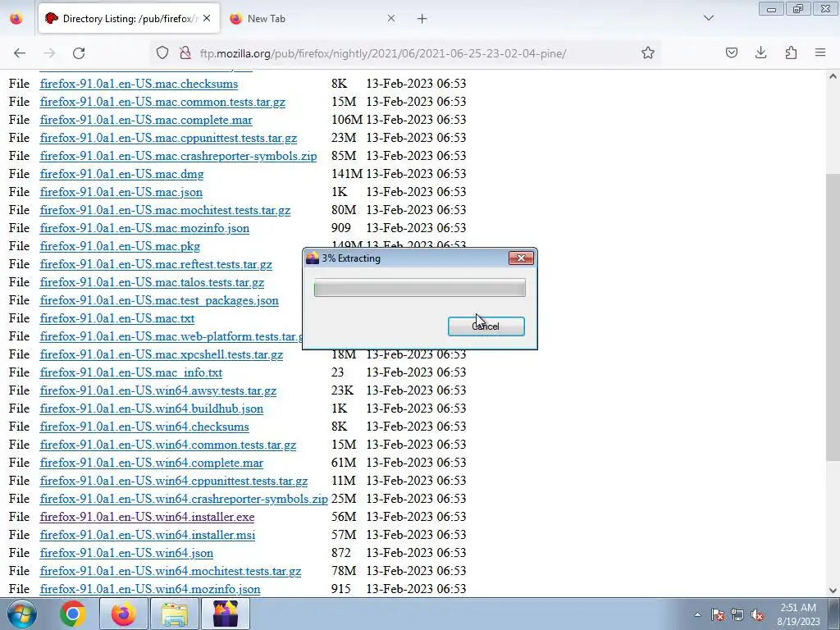Download mac.crashreporter-symbols.zip file
Screen dimensions: 840x630
(178, 156)
